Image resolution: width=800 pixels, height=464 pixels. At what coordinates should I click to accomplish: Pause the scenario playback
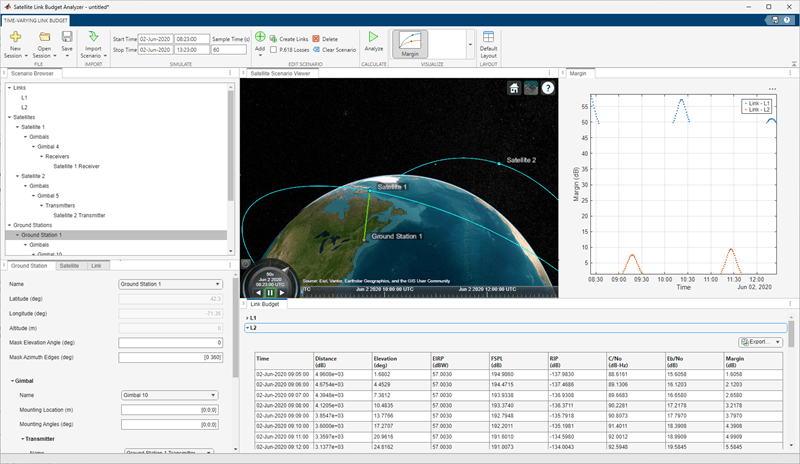(x=270, y=292)
